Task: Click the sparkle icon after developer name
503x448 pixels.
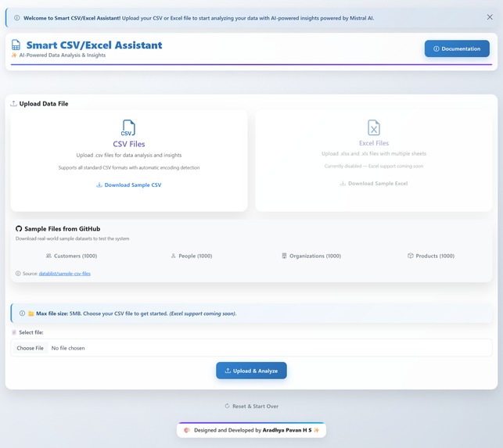Action: [317, 430]
